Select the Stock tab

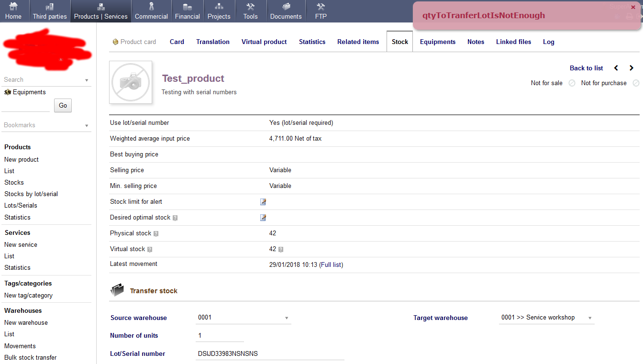pyautogui.click(x=400, y=42)
